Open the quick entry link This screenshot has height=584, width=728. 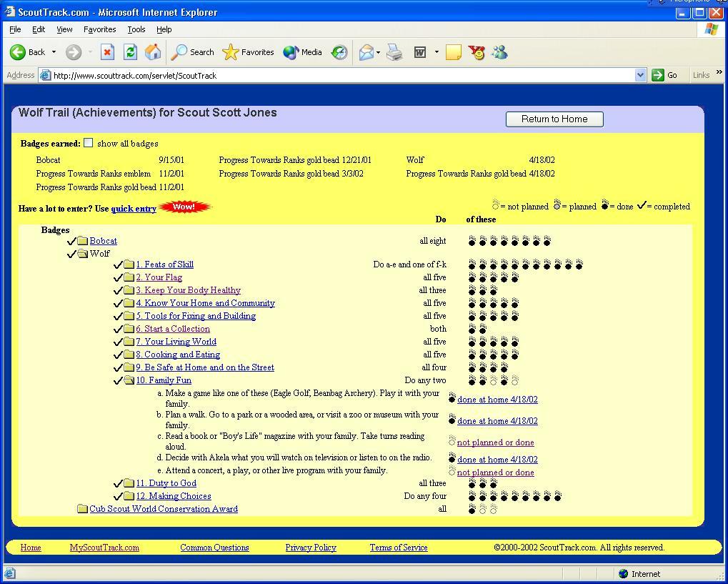click(134, 208)
